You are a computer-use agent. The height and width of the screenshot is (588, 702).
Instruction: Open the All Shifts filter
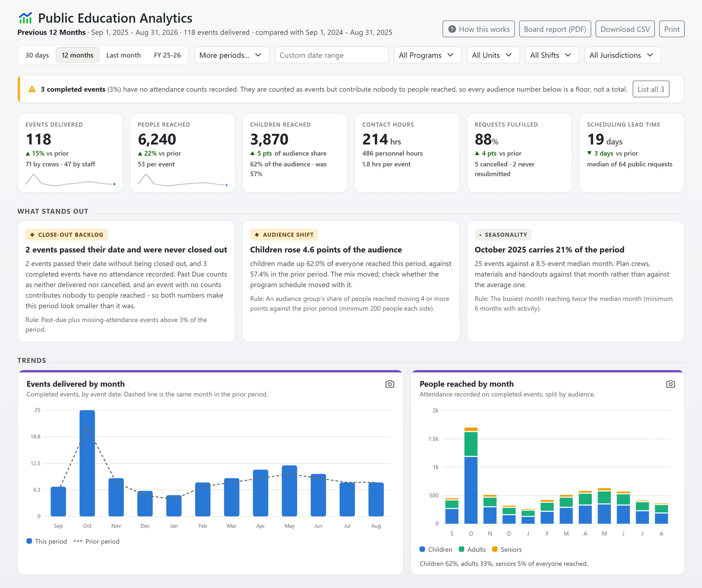(552, 55)
